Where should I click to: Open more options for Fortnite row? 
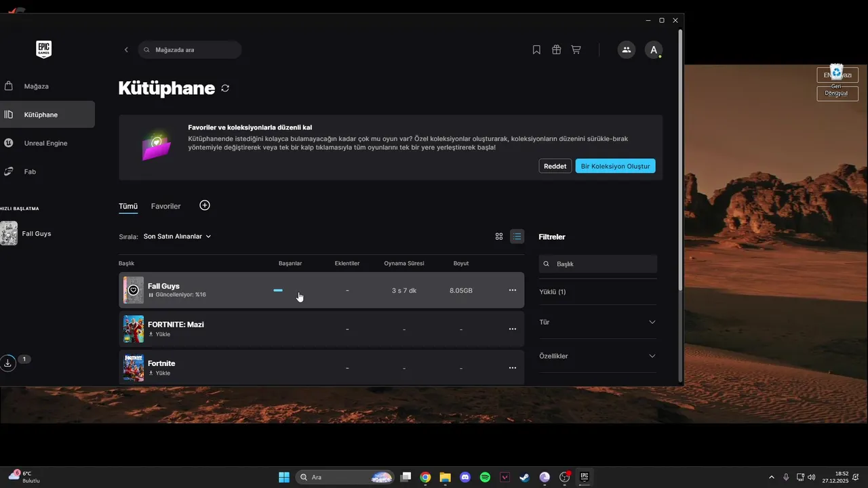coord(513,367)
